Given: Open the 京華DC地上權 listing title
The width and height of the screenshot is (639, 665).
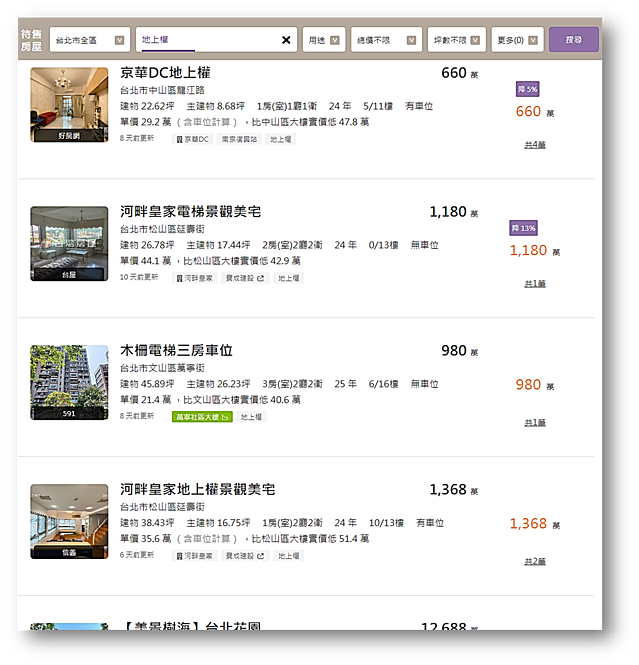Looking at the screenshot, I should pos(165,73).
